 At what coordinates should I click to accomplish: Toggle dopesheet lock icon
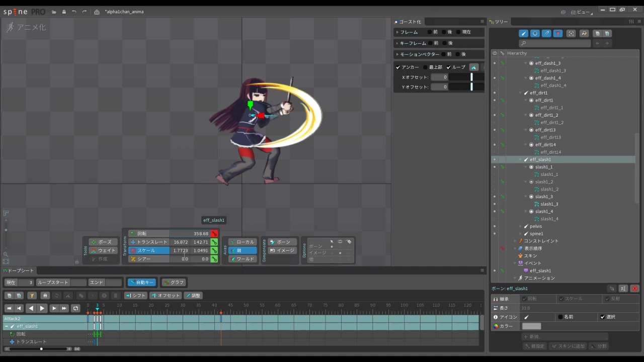[45, 296]
